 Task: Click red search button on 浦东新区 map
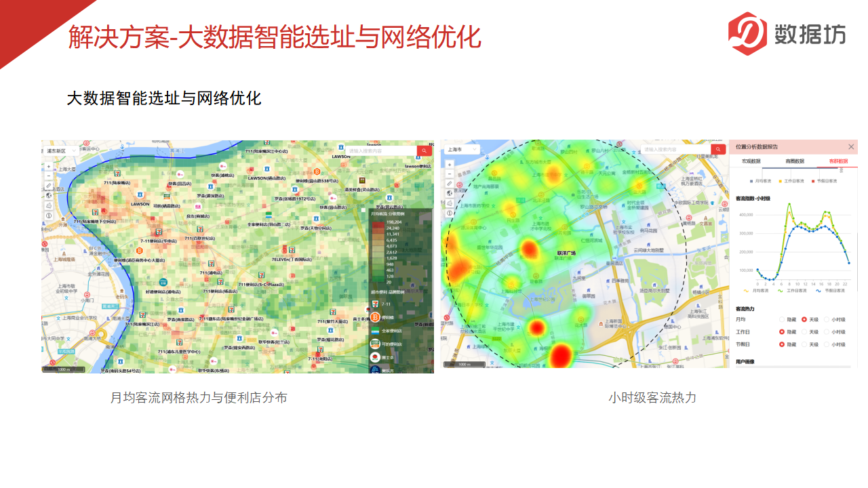425,150
